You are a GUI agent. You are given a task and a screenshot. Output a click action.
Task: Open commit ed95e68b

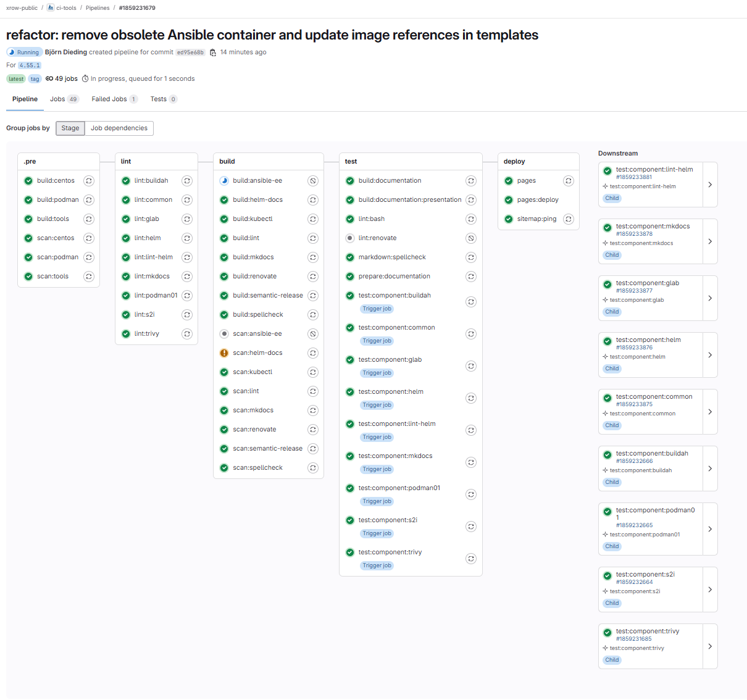coord(190,52)
